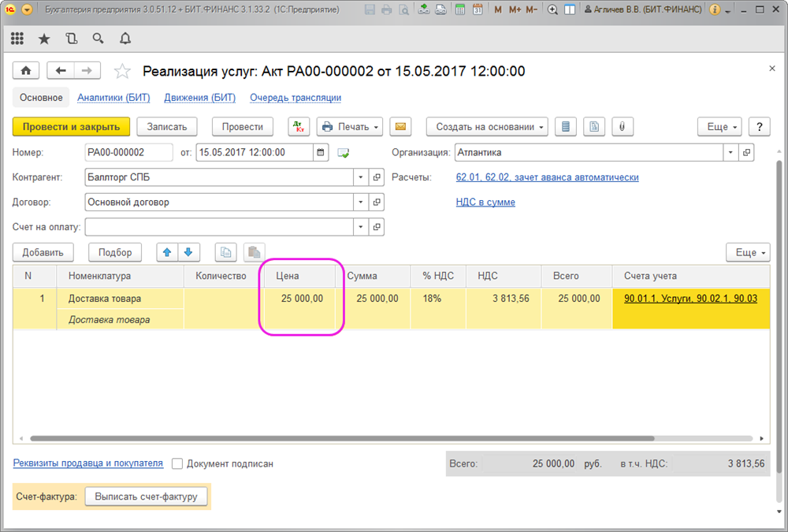Open the Контрагент dropdown arrow
This screenshot has height=532, width=788.
(361, 177)
